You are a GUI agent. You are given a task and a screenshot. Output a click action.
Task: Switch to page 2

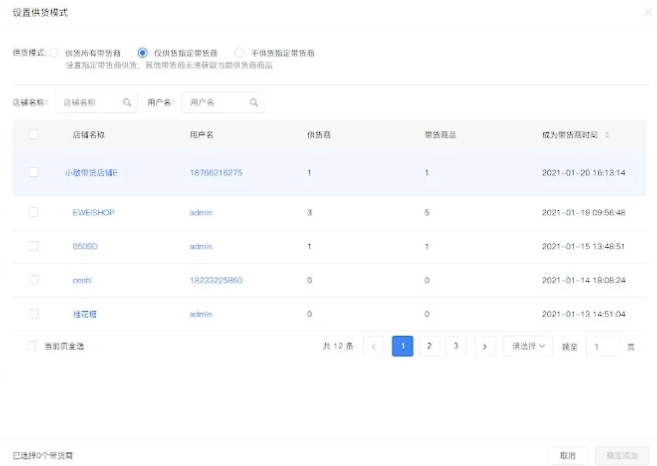(429, 346)
